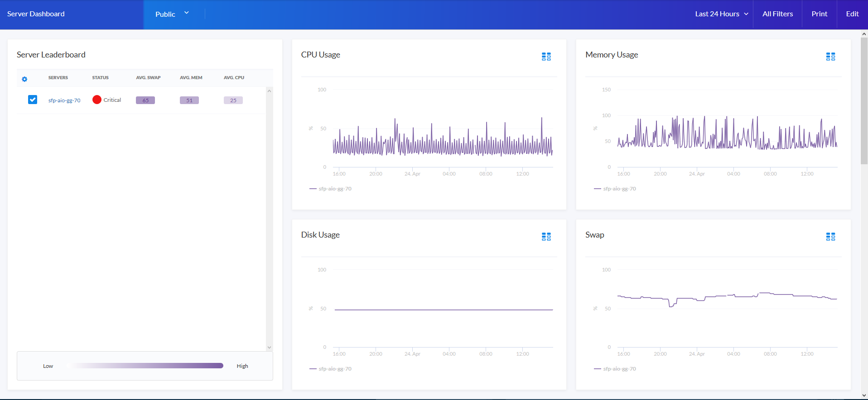Screen dimensions: 868x400
Task: Open the Swap widget view icon
Action: point(830,237)
